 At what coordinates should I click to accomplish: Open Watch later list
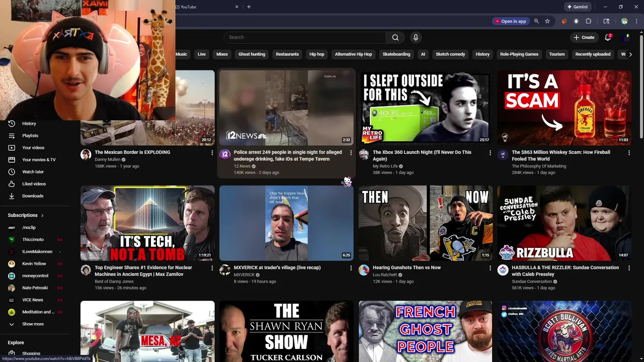click(33, 172)
